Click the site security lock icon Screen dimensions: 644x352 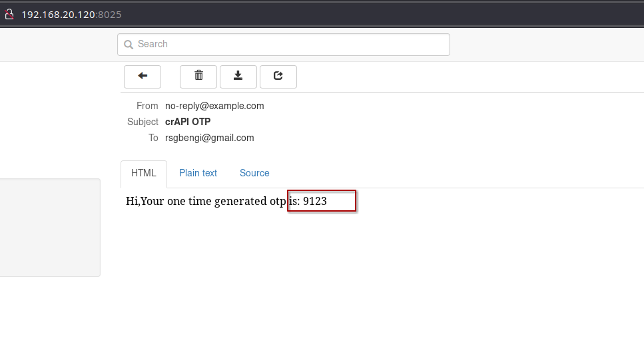click(9, 15)
